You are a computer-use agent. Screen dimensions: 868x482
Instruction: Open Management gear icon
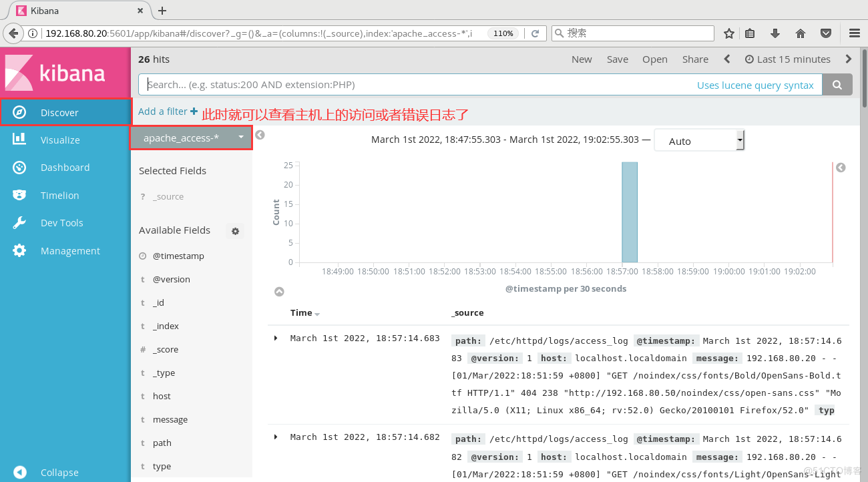point(19,250)
